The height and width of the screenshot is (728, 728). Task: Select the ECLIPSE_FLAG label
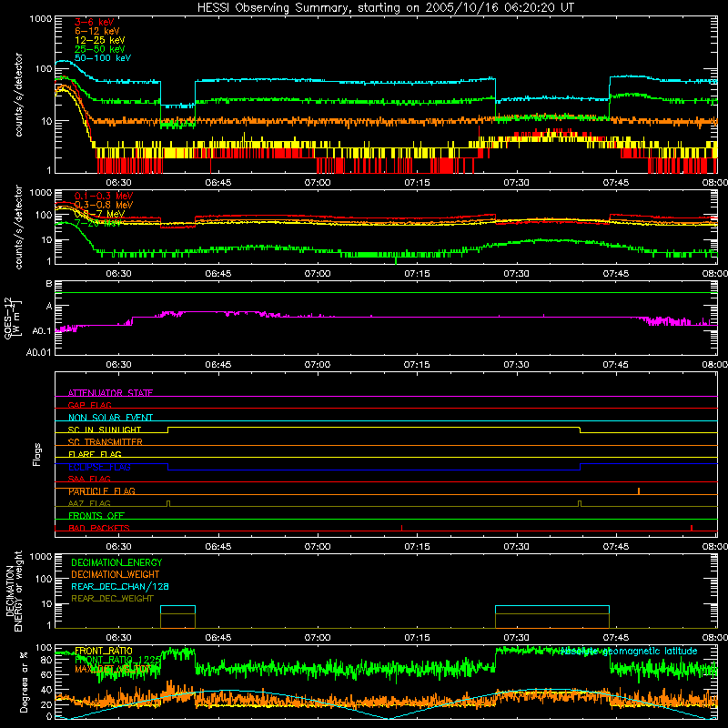click(x=99, y=467)
